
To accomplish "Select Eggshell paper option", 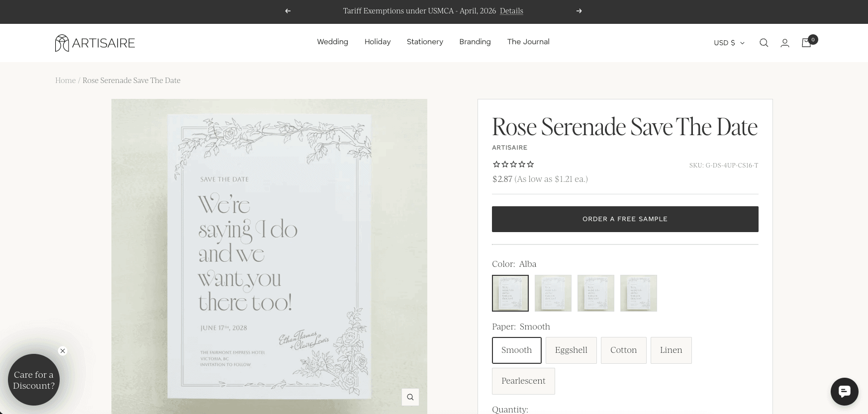I will tap(571, 350).
